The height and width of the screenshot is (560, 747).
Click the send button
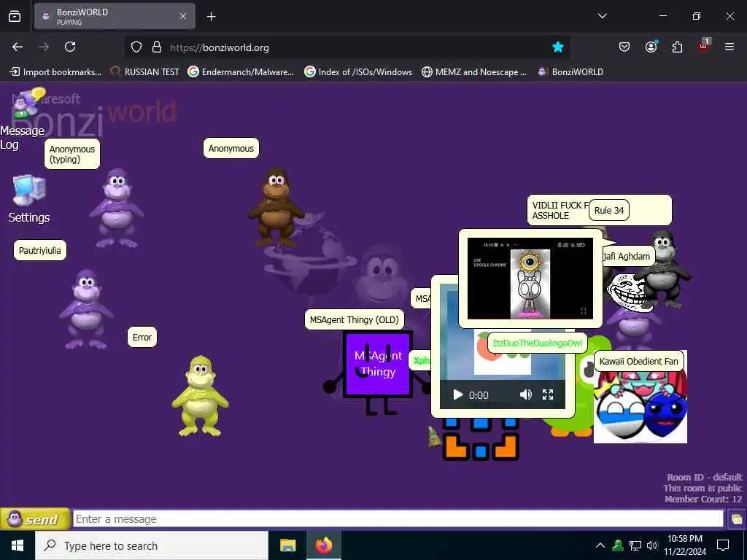[x=35, y=519]
